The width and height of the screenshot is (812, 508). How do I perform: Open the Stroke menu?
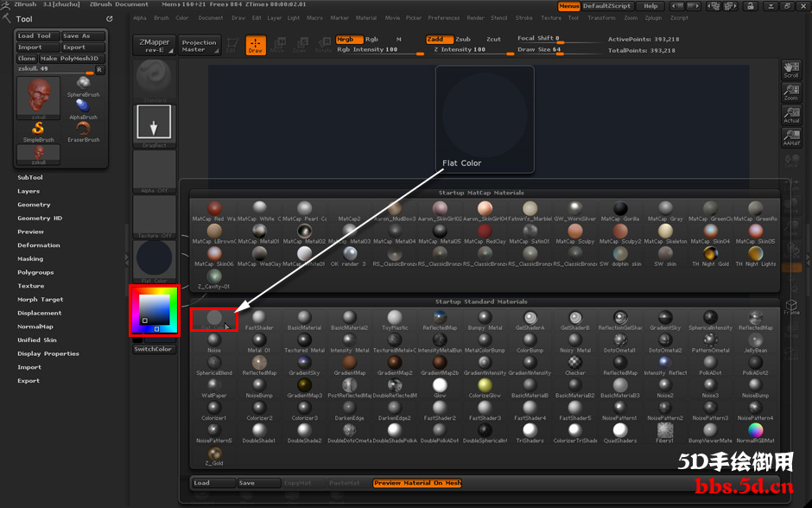click(524, 18)
